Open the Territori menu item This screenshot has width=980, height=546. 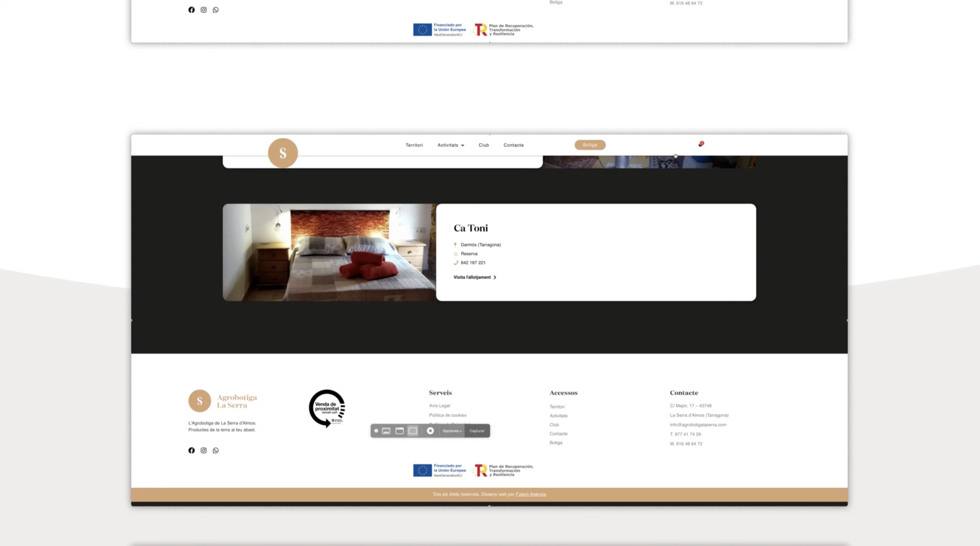click(x=414, y=145)
